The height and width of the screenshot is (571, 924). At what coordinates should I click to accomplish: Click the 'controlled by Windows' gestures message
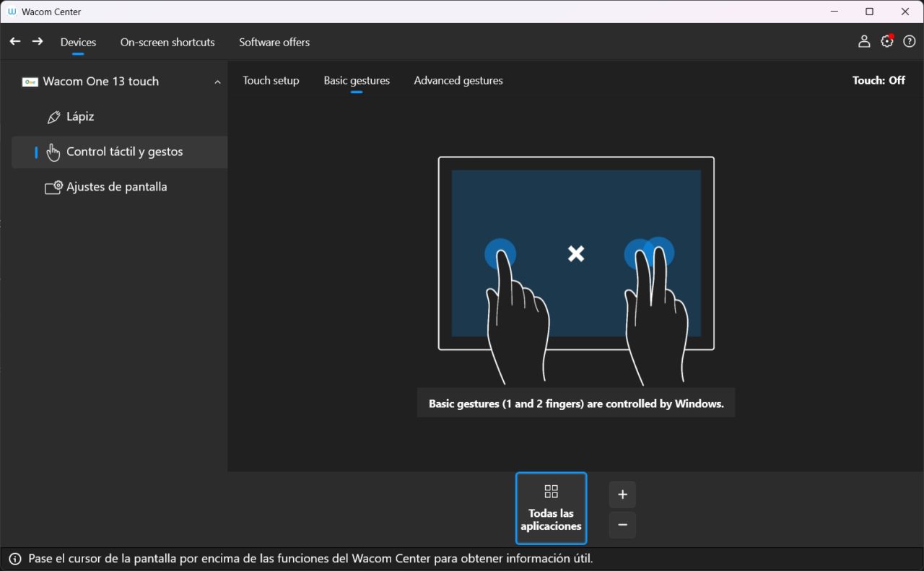click(576, 404)
